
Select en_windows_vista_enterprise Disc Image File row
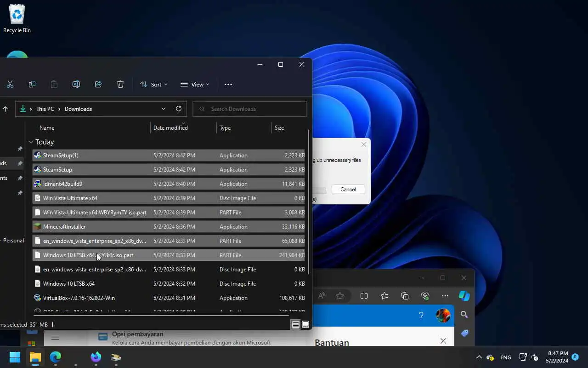pos(169,270)
